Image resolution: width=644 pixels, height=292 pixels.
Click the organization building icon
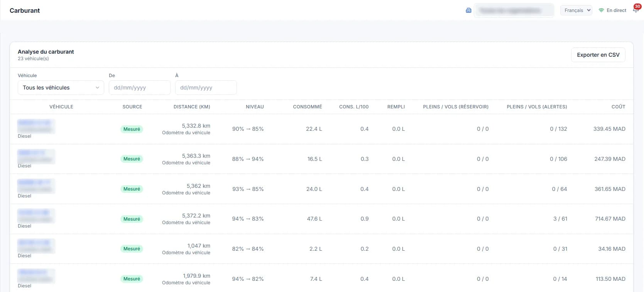tap(468, 10)
